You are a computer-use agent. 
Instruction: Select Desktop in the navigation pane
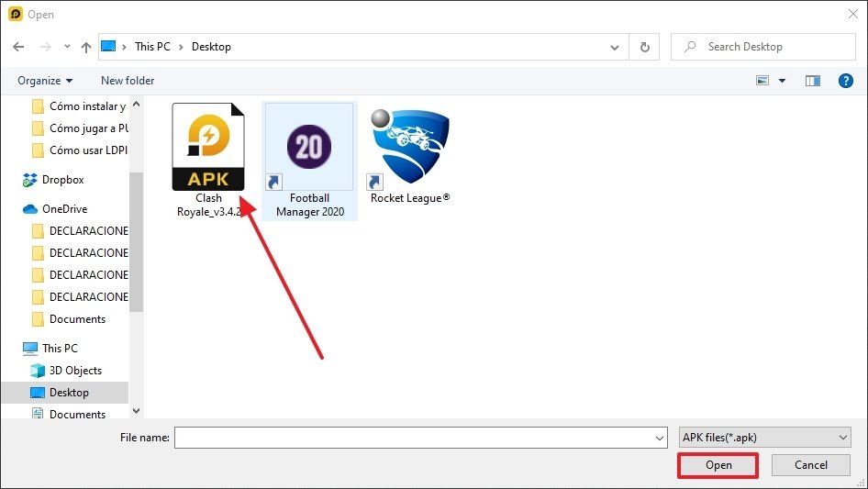click(x=65, y=392)
